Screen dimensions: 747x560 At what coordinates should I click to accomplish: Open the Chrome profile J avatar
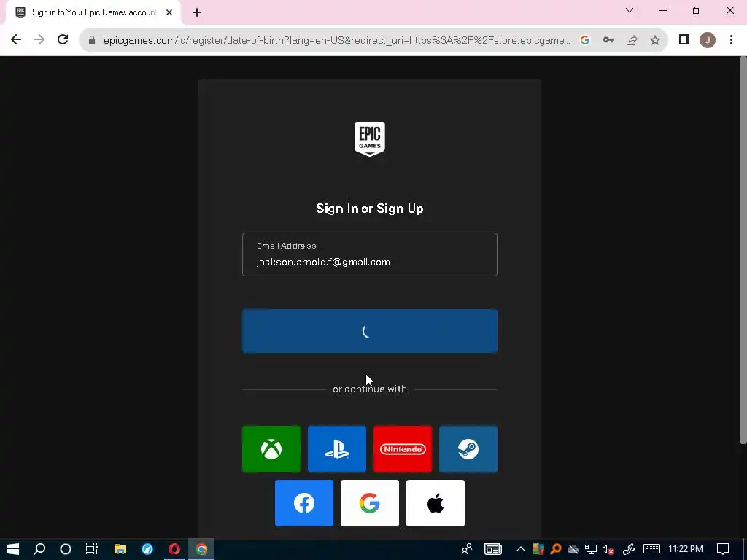(x=708, y=40)
